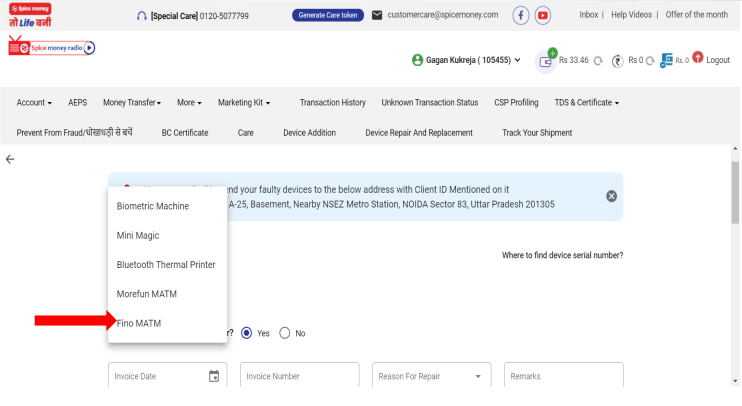Go to Device Addition
The image size is (742, 406).
point(309,133)
